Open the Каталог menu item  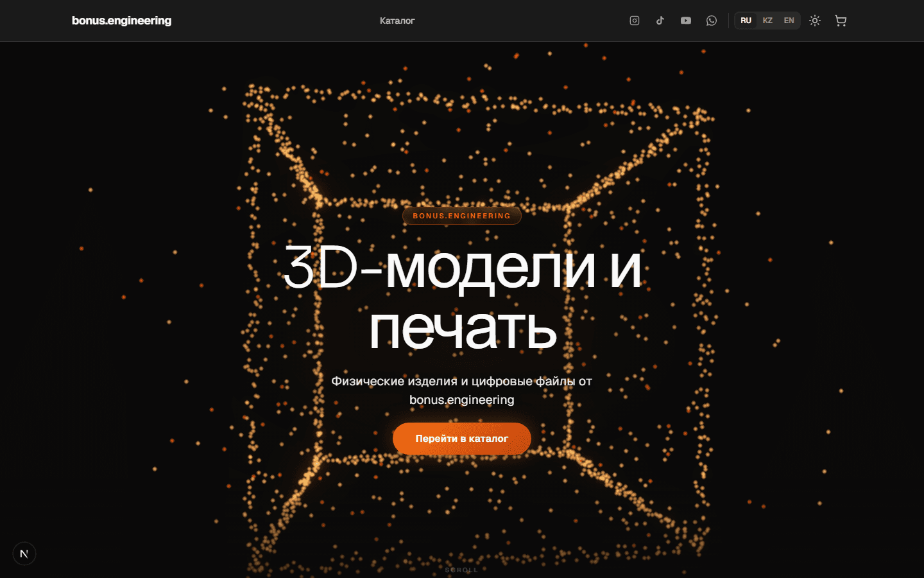tap(397, 21)
